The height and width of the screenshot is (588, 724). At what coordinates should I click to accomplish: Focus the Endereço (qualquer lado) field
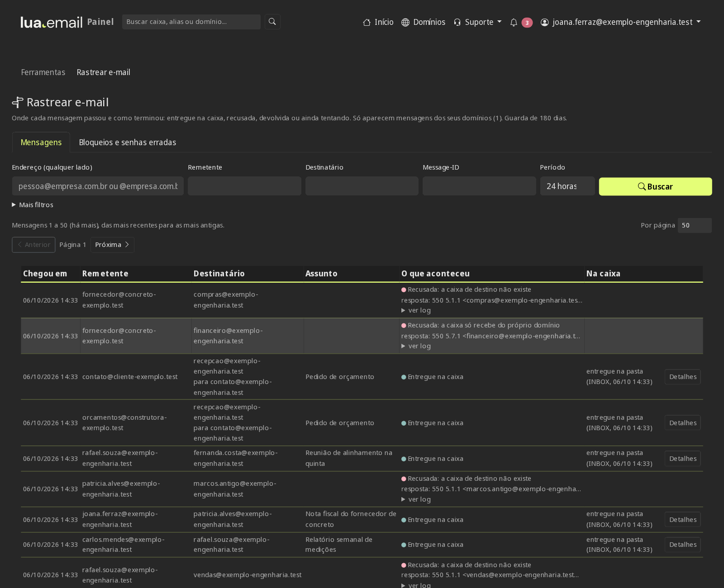[x=98, y=186]
